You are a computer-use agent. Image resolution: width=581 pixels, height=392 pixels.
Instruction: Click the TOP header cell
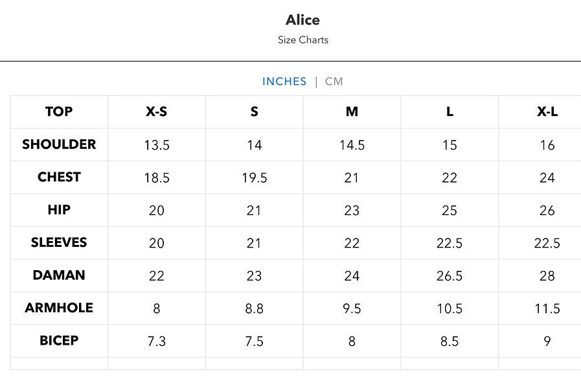coord(59,111)
